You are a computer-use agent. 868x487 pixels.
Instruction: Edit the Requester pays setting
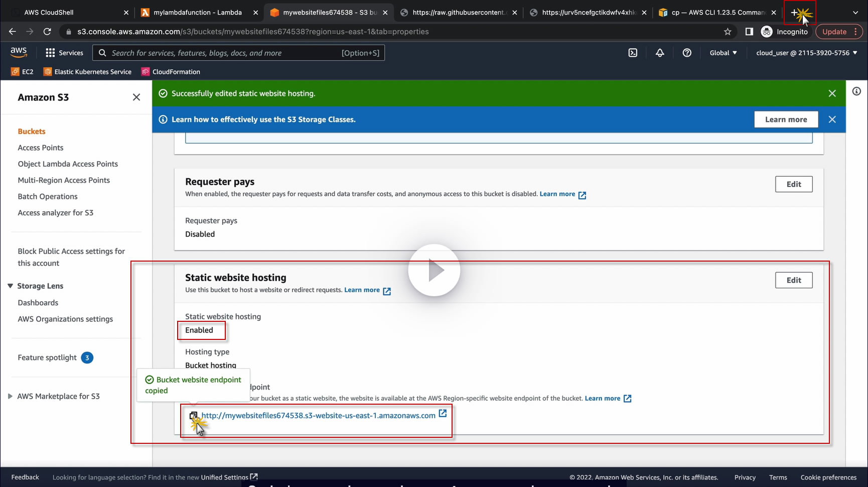pos(794,184)
